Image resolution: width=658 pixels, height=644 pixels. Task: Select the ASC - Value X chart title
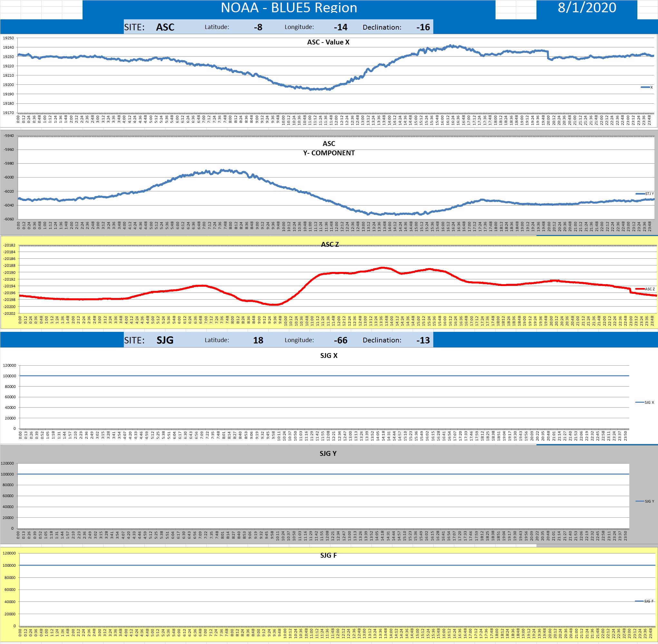pyautogui.click(x=328, y=42)
